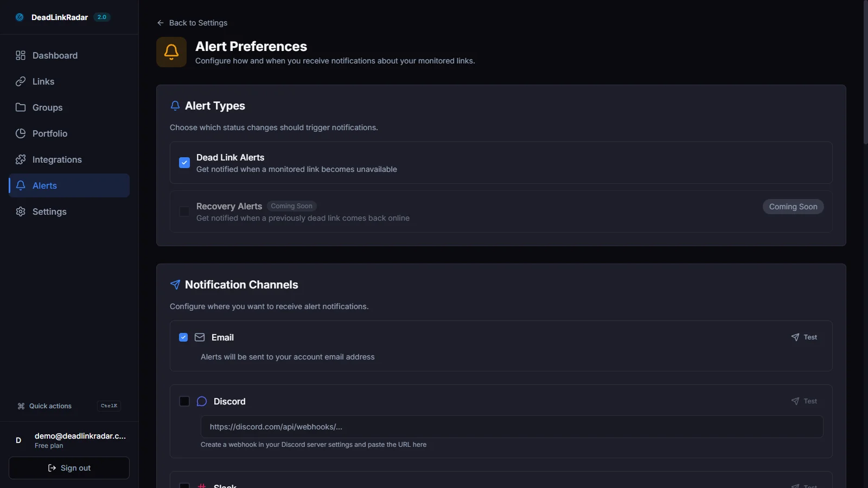
Task: Click the Discord webhook URL input field
Action: pyautogui.click(x=512, y=427)
